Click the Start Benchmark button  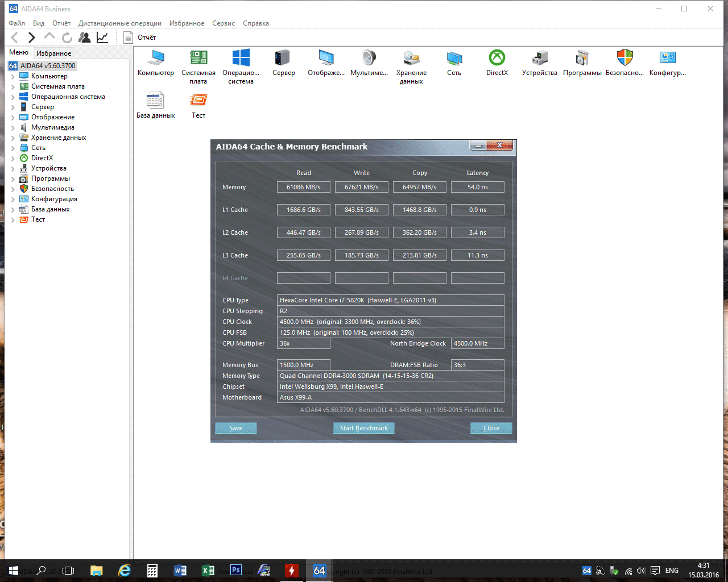364,428
